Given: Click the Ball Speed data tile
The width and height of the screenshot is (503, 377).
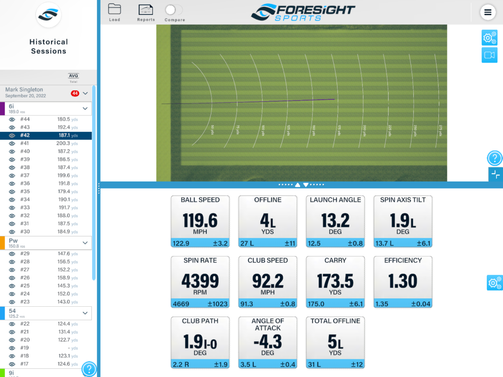Looking at the screenshot, I should (x=200, y=221).
